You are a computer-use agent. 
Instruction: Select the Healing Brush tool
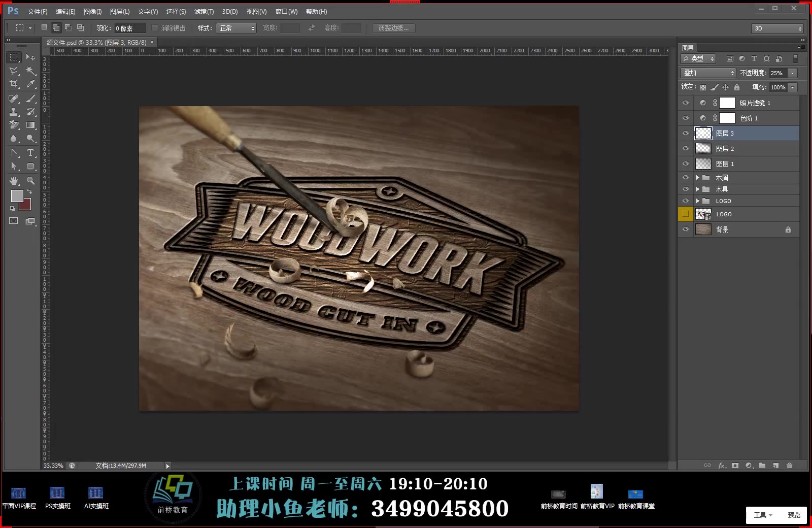tap(14, 98)
